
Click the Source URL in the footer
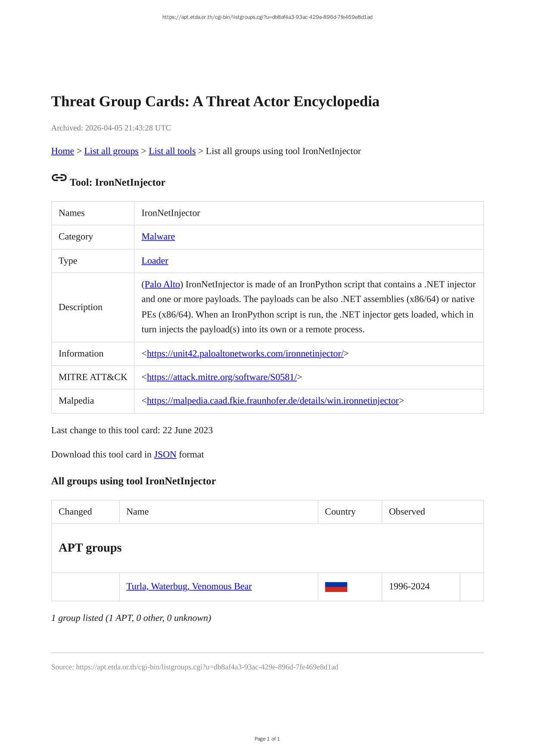tap(207, 667)
